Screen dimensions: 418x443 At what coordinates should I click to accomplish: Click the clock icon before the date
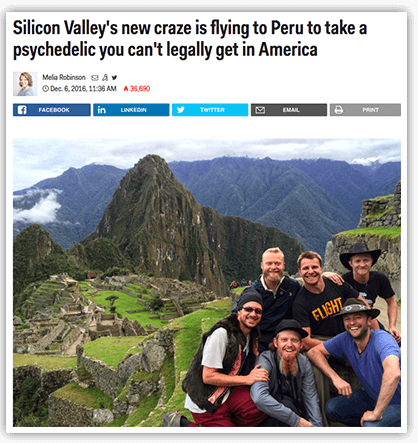(45, 89)
